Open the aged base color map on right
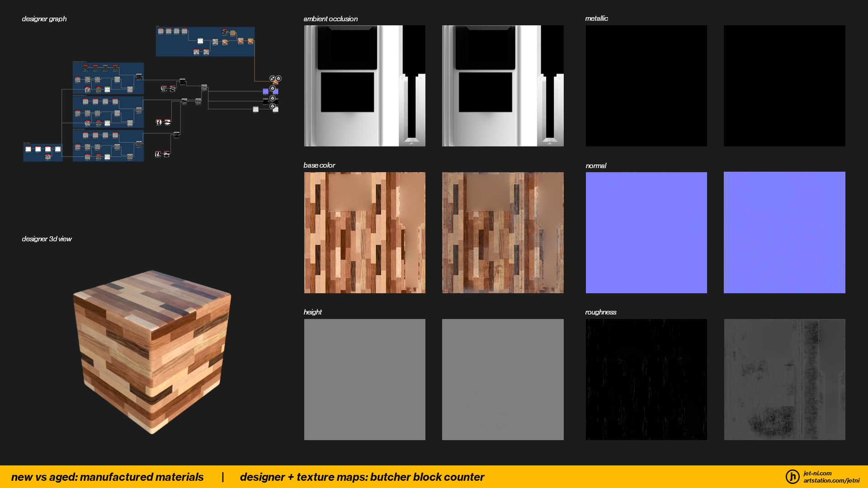 pos(502,233)
